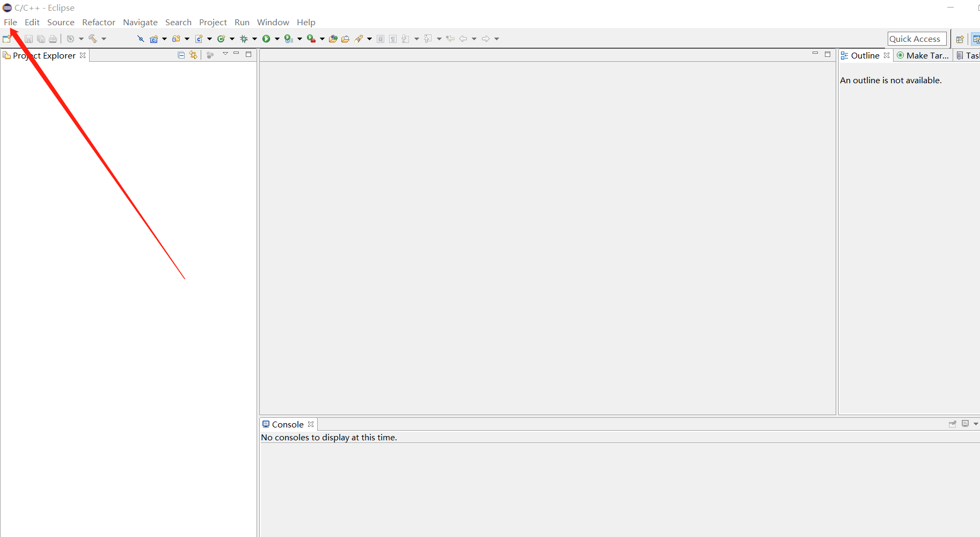This screenshot has height=537, width=980.
Task: Click the Next Annotation icon
Action: pos(406,39)
